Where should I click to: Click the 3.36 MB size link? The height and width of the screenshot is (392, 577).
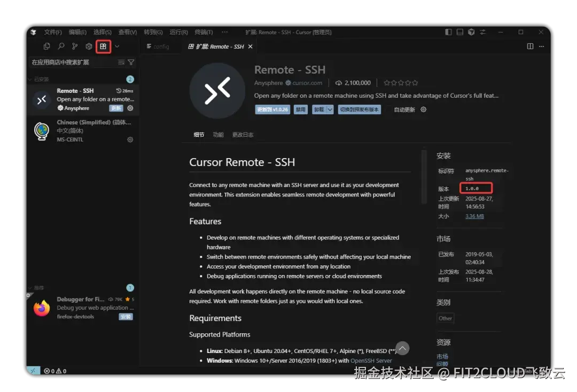click(475, 216)
